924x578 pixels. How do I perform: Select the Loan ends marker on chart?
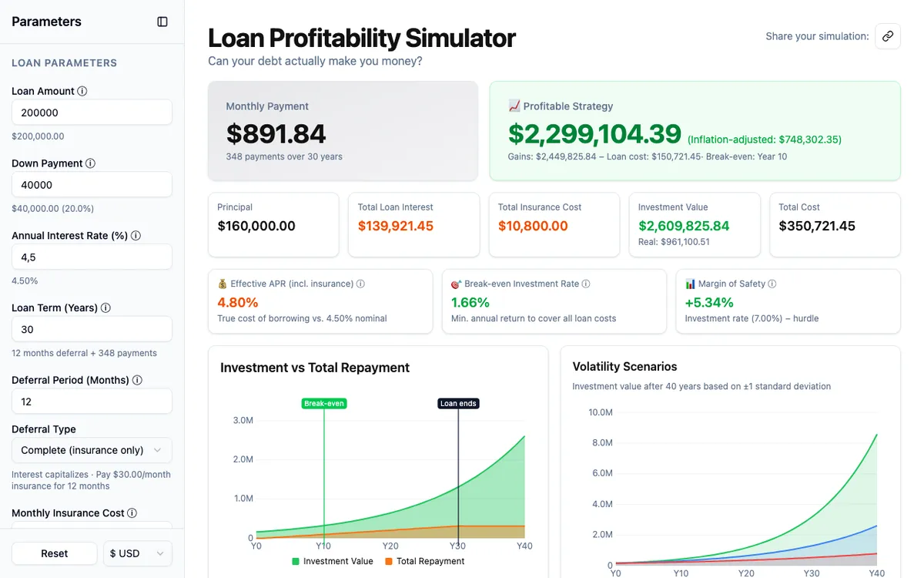(x=458, y=403)
